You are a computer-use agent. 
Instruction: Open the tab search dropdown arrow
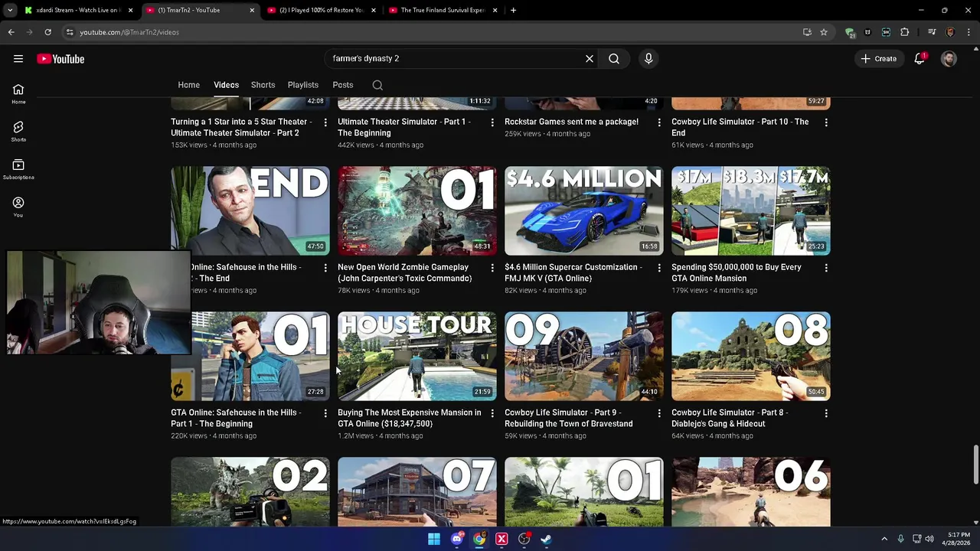tap(9, 10)
